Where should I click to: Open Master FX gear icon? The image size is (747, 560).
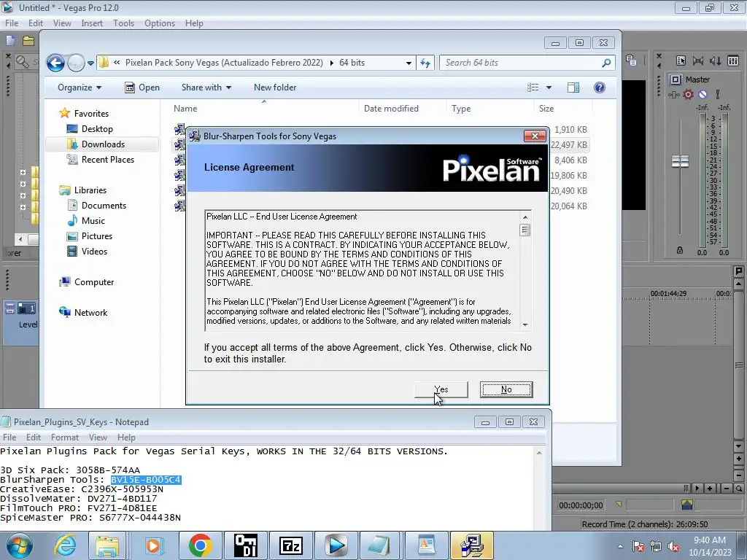click(688, 94)
